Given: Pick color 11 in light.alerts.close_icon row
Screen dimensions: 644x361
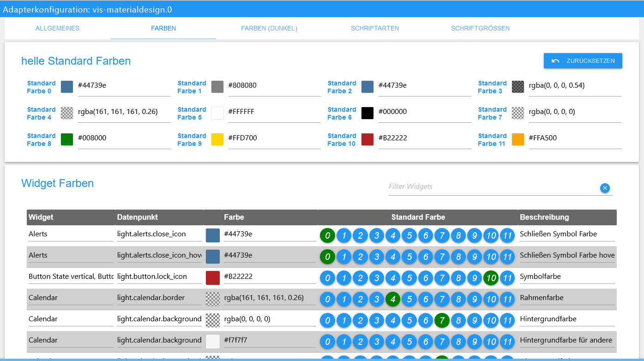Looking at the screenshot, I should coord(507,236).
